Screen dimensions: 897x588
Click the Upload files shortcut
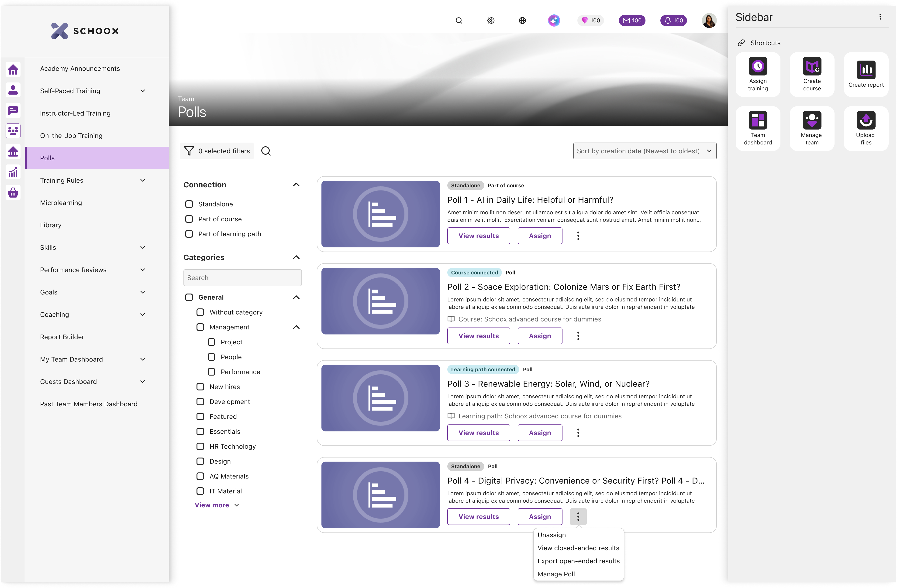tap(866, 128)
